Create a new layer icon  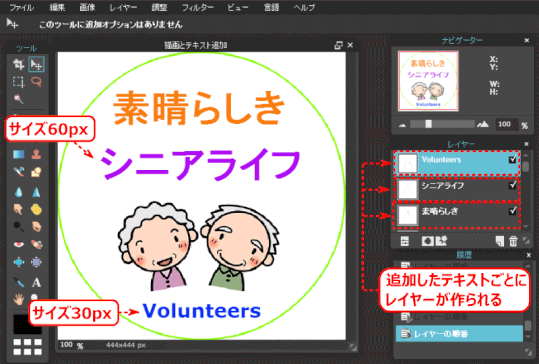[499, 241]
